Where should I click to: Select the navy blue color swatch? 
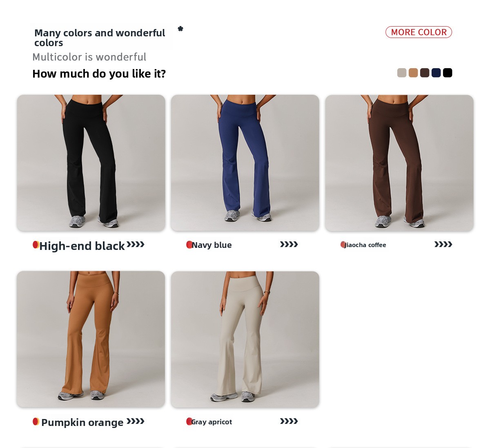(x=436, y=73)
